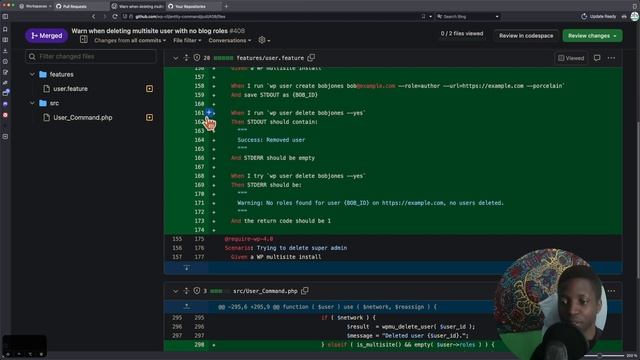The width and height of the screenshot is (640, 360).
Task: Open the reading list panel in sidebar
Action: 5,40
